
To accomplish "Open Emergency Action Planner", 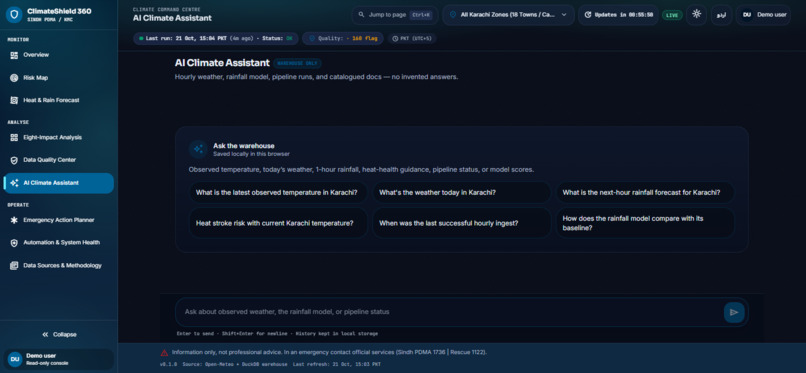I will point(59,220).
